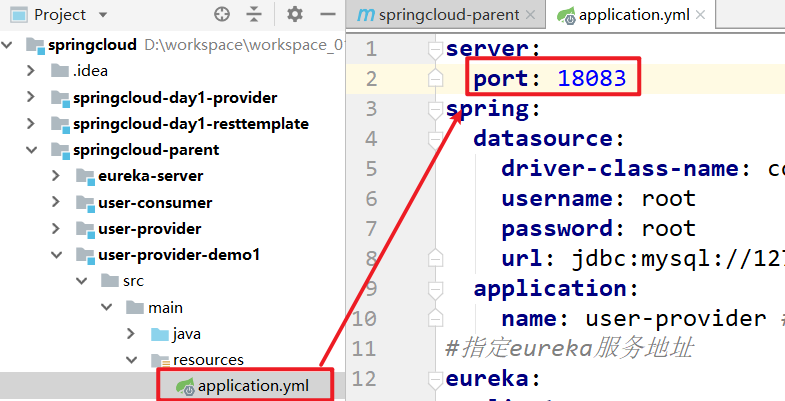Select the user-provider module
This screenshot has width=785, height=401.
tap(149, 228)
